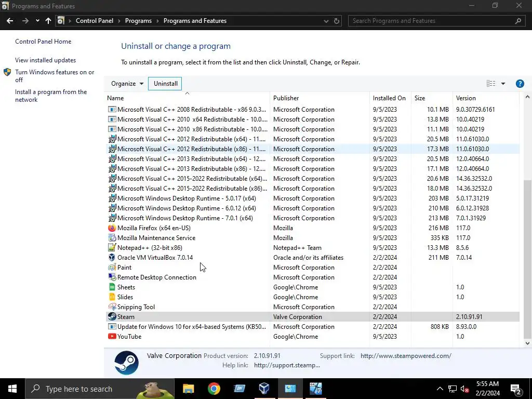Refresh the Programs and Features address bar
The width and height of the screenshot is (532, 399).
(x=336, y=21)
